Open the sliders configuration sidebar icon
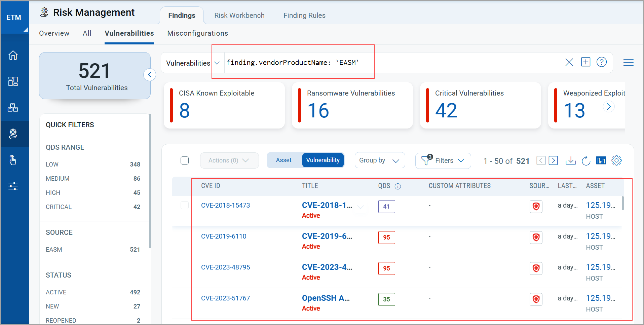Screen dimensions: 644x325 tap(13, 186)
